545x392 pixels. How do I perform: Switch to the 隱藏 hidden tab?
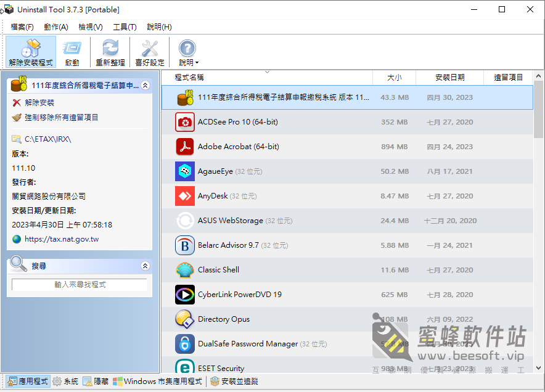click(96, 382)
